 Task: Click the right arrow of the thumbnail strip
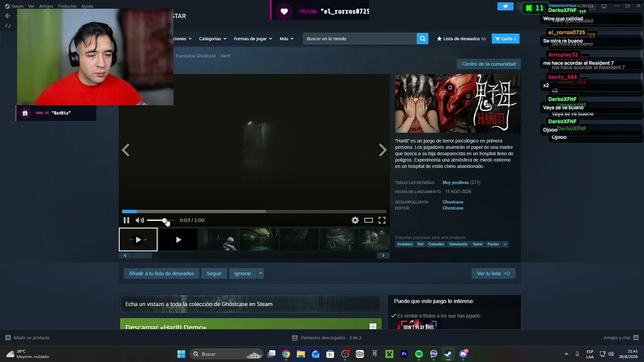(x=383, y=255)
